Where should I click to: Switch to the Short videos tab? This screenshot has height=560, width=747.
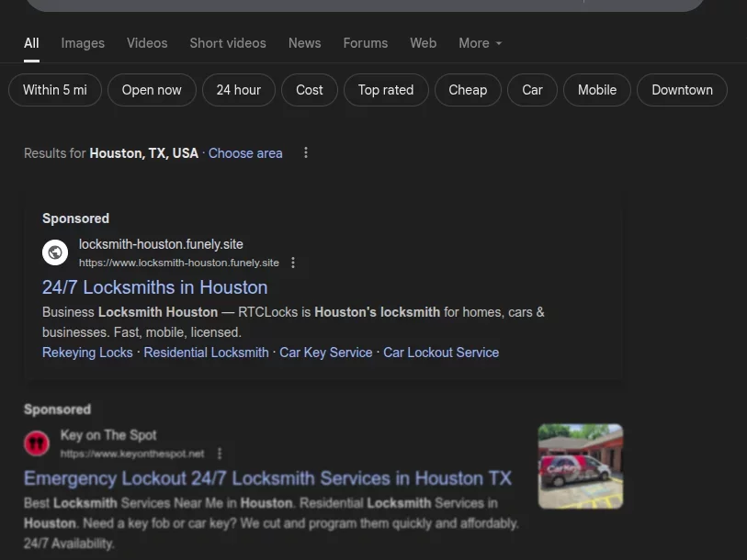coord(228,43)
